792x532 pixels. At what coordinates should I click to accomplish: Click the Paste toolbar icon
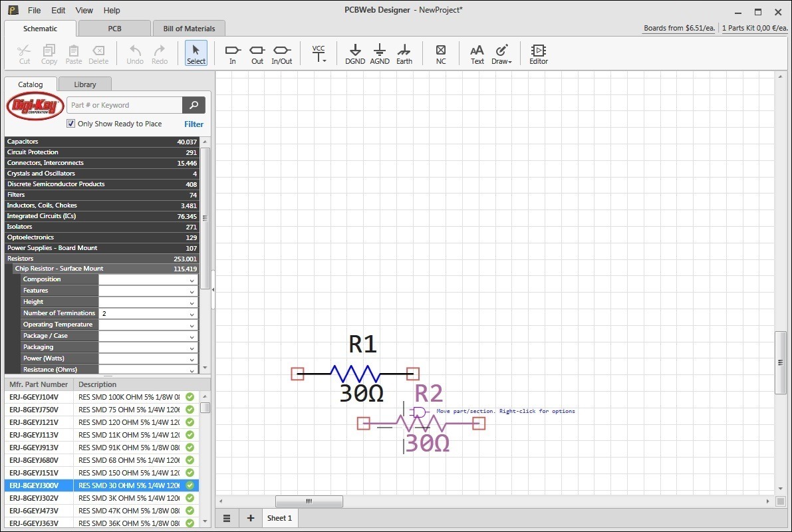[x=73, y=54]
